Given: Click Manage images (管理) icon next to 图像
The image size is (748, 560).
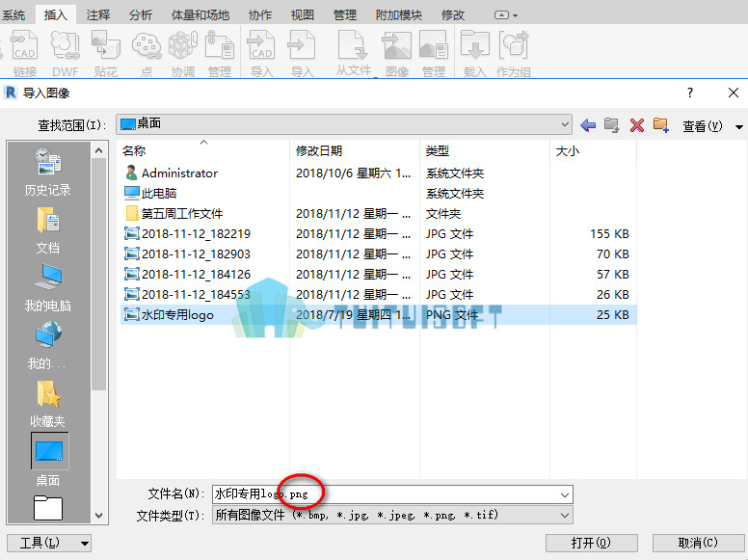Looking at the screenshot, I should coord(433,45).
